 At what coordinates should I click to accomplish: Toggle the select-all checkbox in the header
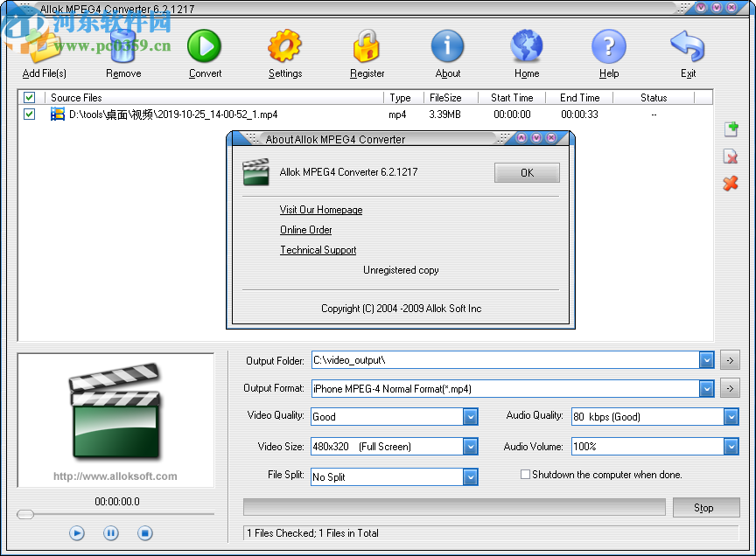pyautogui.click(x=29, y=97)
